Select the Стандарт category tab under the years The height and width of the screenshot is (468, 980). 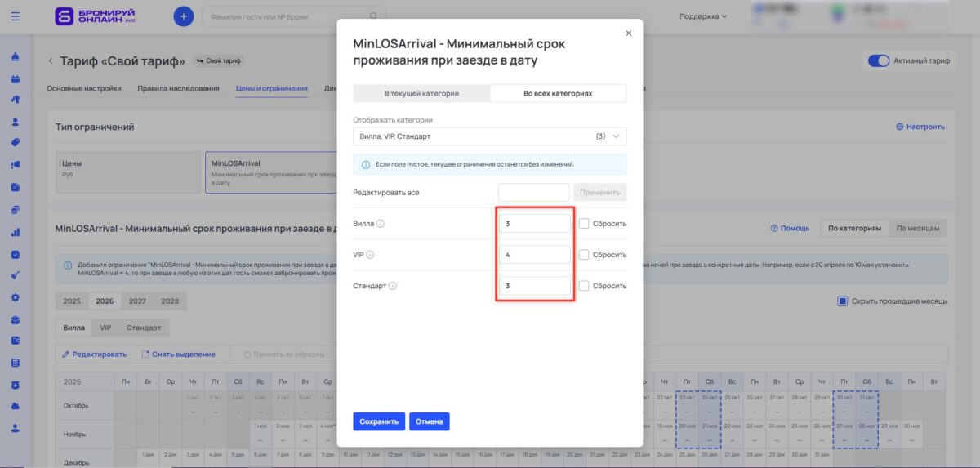(144, 328)
